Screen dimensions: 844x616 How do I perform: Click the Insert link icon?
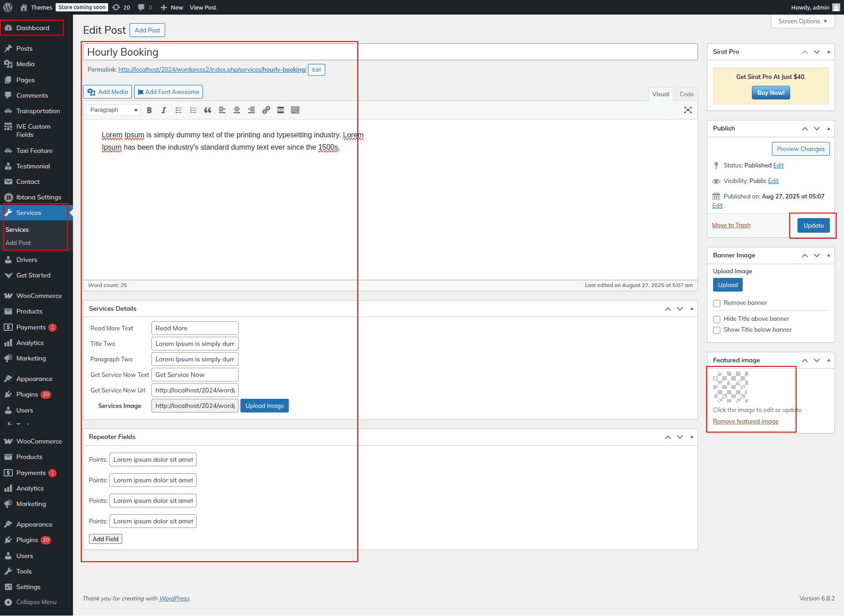(x=266, y=110)
